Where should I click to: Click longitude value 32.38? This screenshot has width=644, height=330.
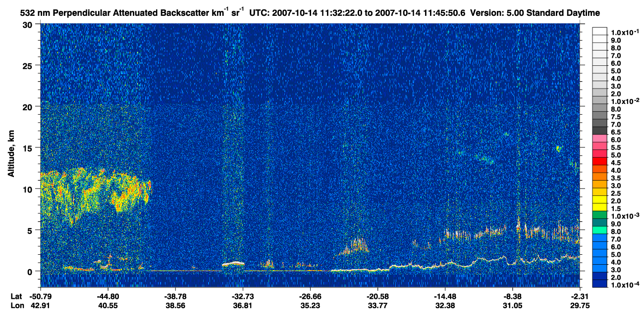[445, 306]
